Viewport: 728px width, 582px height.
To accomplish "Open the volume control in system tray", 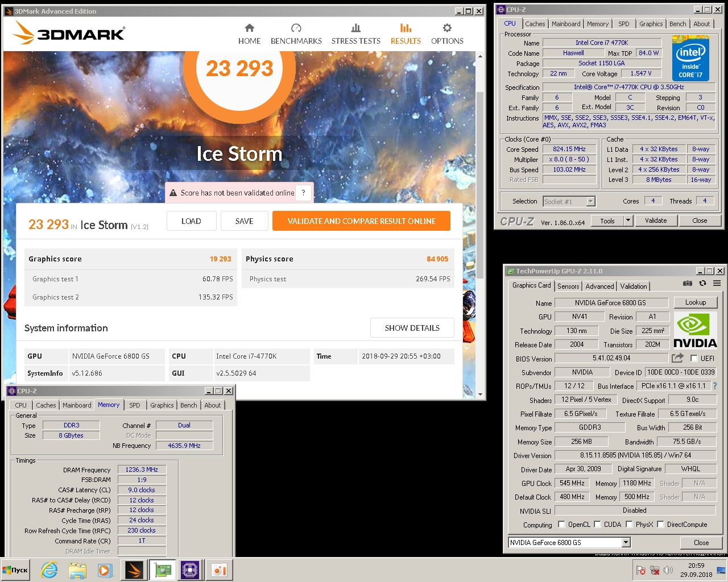I will click(x=668, y=570).
